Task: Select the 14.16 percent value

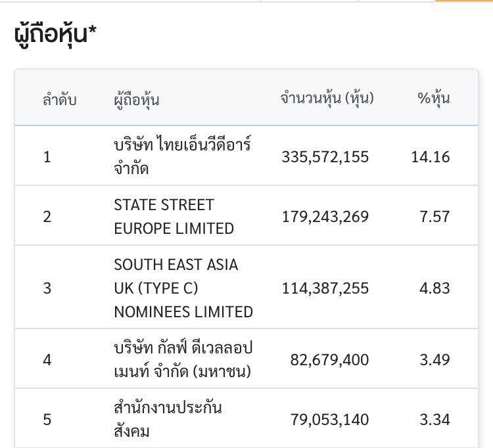Action: coord(431,157)
